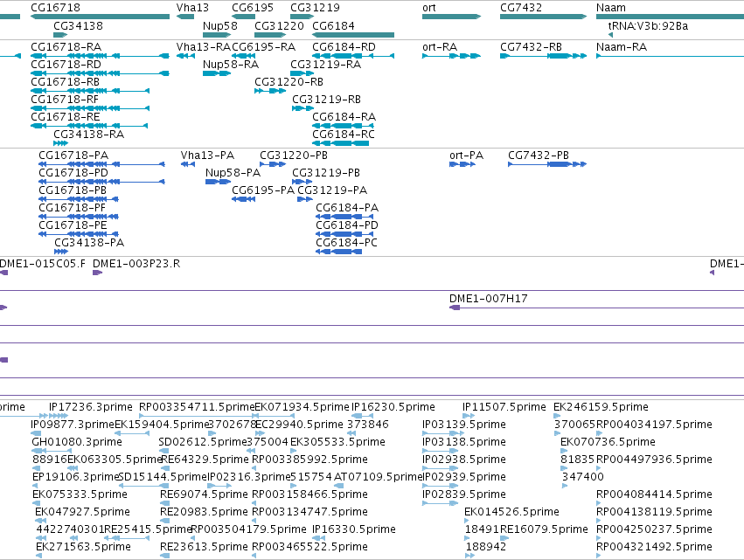The image size is (744, 560).
Task: Select EST EK271563.5prime
Action: pyautogui.click(x=84, y=547)
